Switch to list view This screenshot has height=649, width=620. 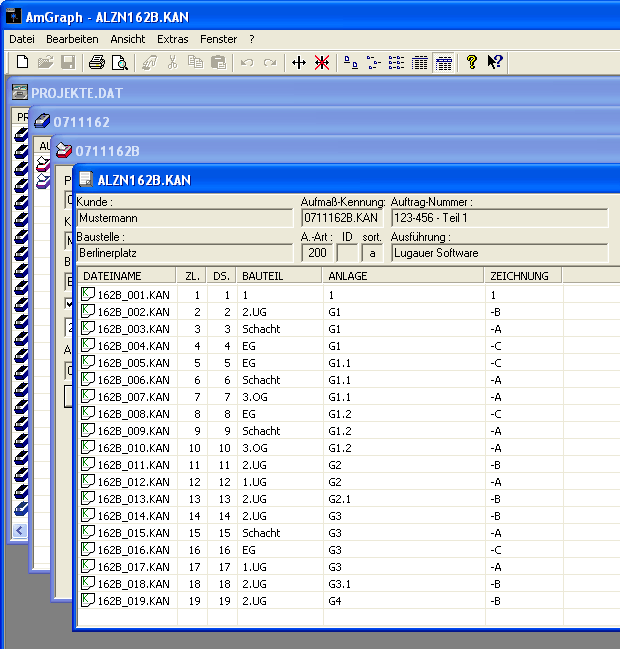397,62
